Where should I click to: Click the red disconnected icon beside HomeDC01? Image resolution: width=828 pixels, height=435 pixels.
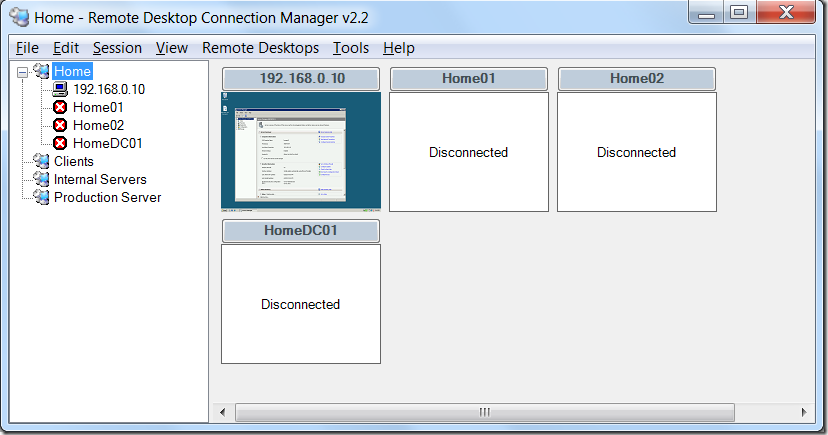[x=60, y=143]
